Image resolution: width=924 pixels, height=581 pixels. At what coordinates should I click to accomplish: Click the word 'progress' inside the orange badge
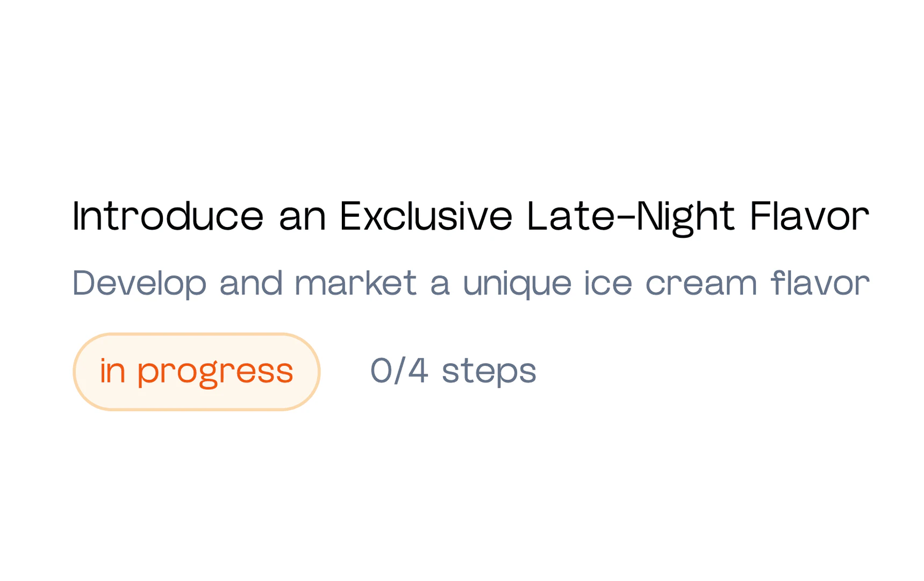click(x=215, y=372)
